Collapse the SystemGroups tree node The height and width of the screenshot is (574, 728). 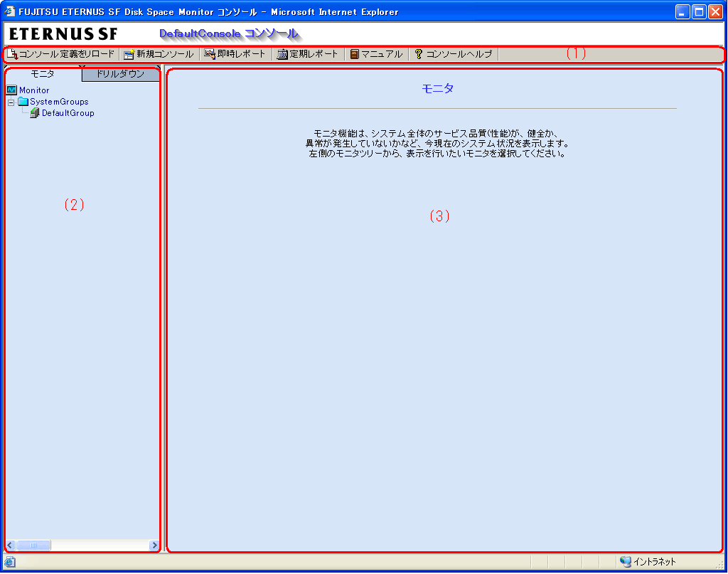11,102
